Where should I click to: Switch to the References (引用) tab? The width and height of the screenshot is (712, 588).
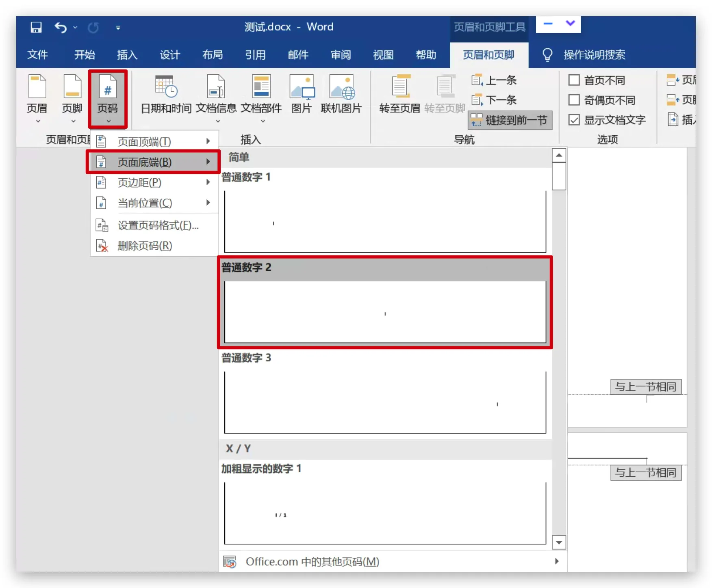pos(255,55)
